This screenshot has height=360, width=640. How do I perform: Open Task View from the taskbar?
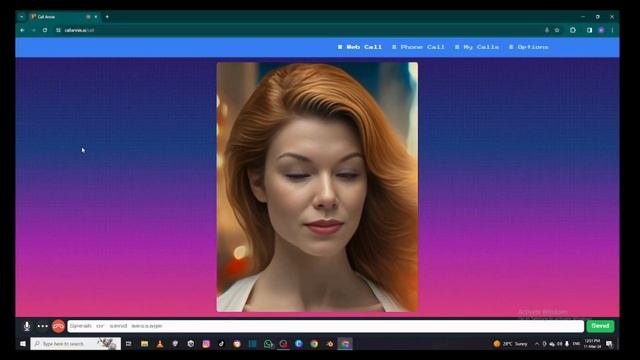click(129, 344)
